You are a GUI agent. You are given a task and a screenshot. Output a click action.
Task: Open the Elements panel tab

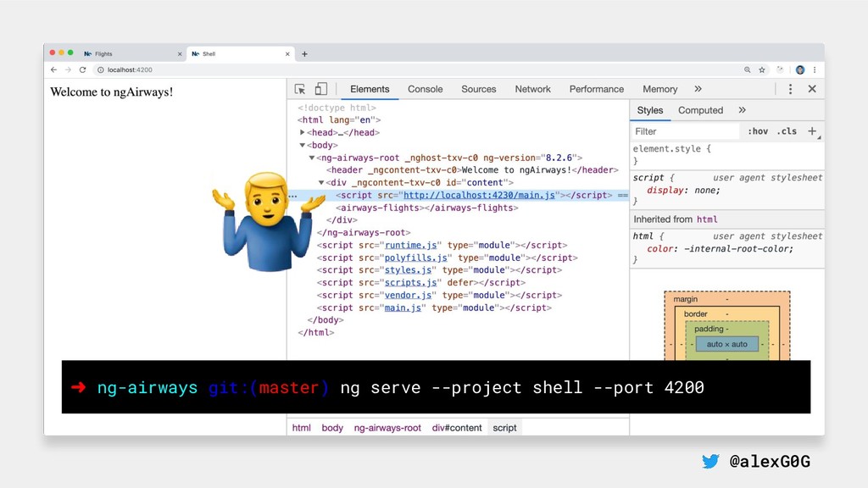(370, 89)
